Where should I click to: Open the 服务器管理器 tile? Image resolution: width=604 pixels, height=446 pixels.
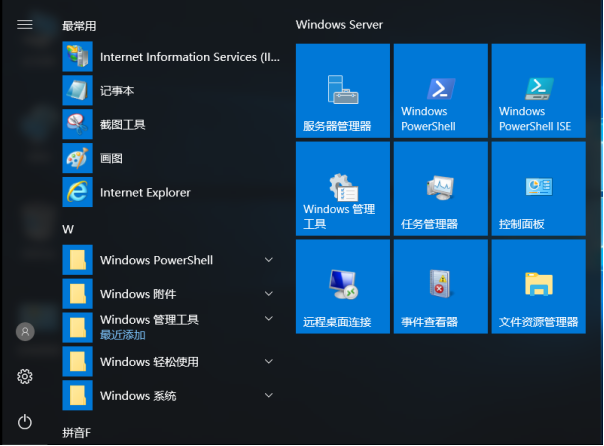(x=343, y=91)
